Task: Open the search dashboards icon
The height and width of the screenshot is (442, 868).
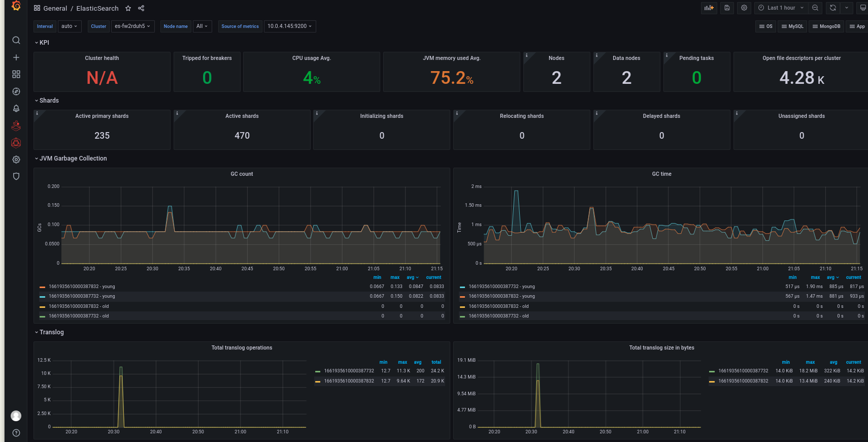Action: coord(16,40)
